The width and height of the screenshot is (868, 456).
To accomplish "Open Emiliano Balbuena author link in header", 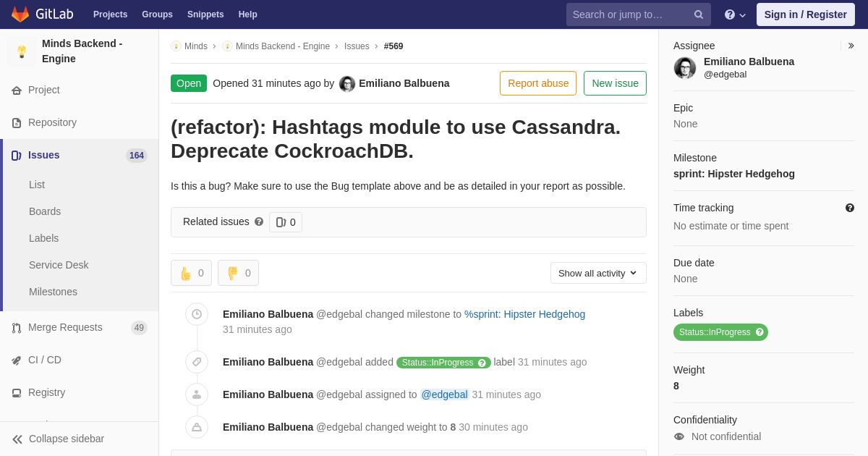I will pos(404,83).
